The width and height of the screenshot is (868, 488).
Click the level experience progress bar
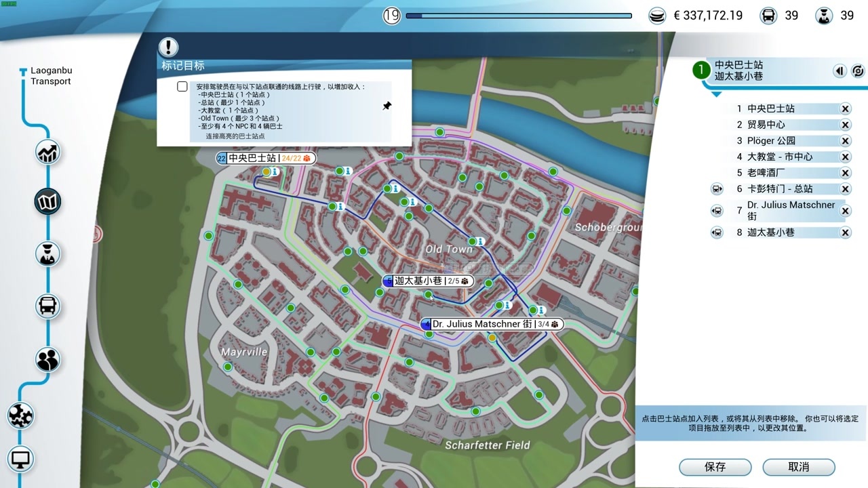(519, 16)
